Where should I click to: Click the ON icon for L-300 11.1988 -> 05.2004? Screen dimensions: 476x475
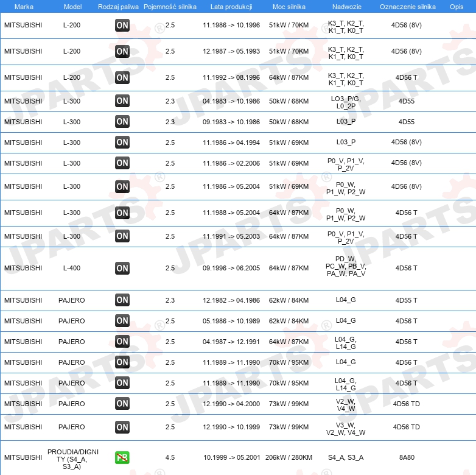(x=122, y=213)
